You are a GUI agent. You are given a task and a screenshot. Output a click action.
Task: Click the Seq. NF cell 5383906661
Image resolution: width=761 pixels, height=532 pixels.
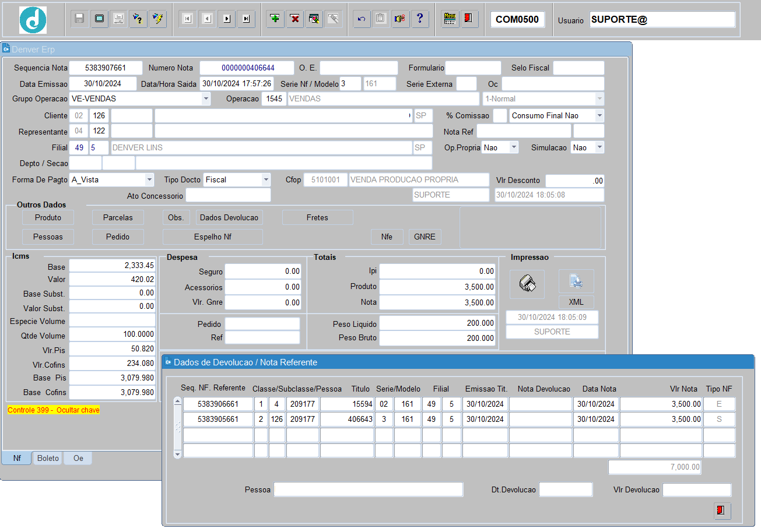click(218, 404)
